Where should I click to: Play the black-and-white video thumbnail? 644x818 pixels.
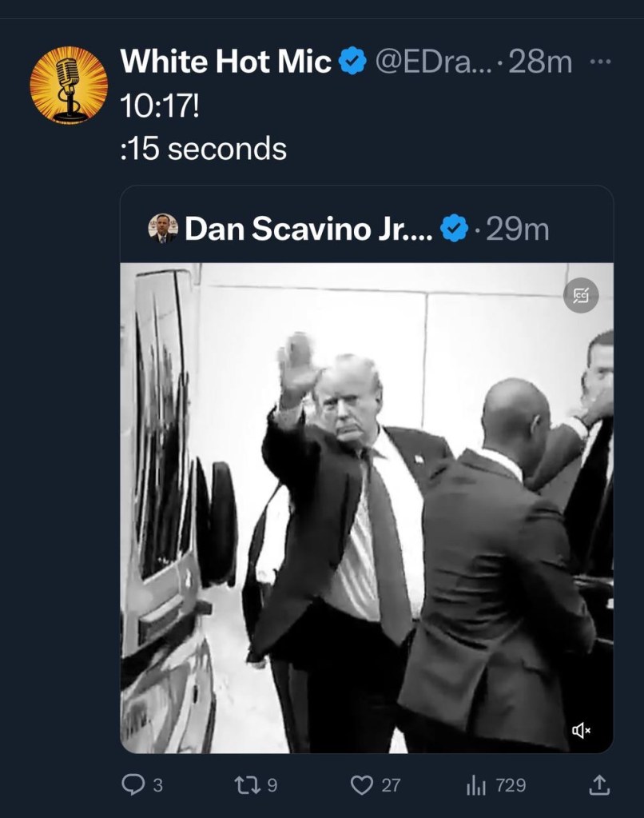367,508
